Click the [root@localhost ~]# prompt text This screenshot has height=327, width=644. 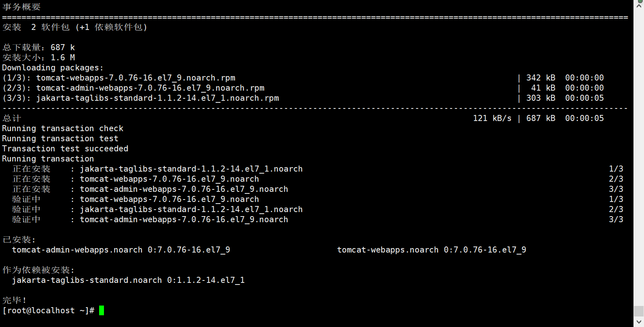(x=48, y=310)
